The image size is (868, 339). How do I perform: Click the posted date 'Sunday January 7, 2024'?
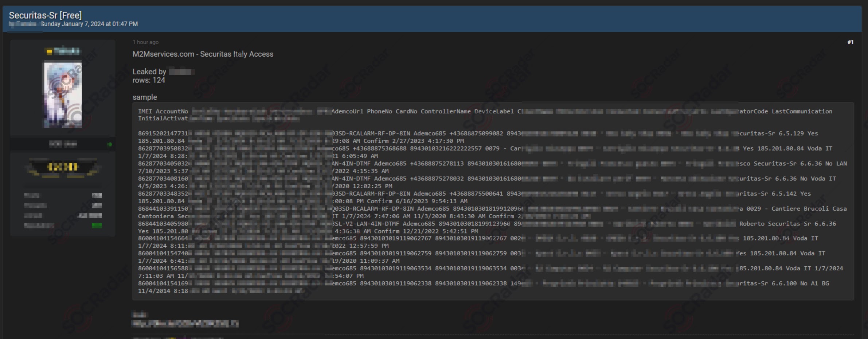(73, 24)
